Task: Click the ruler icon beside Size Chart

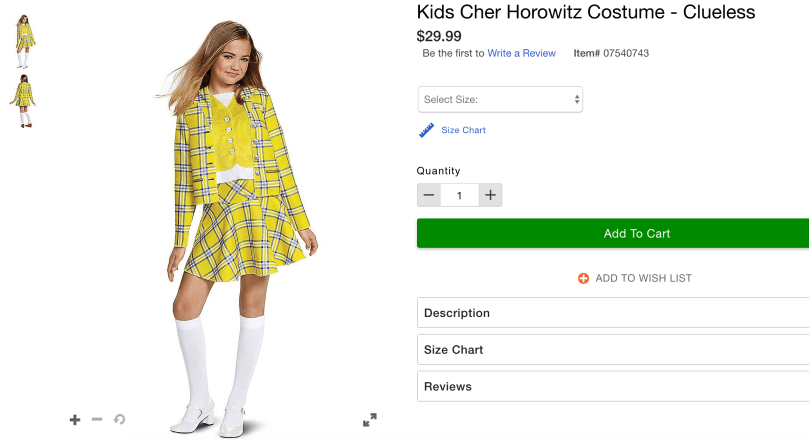Action: (427, 130)
